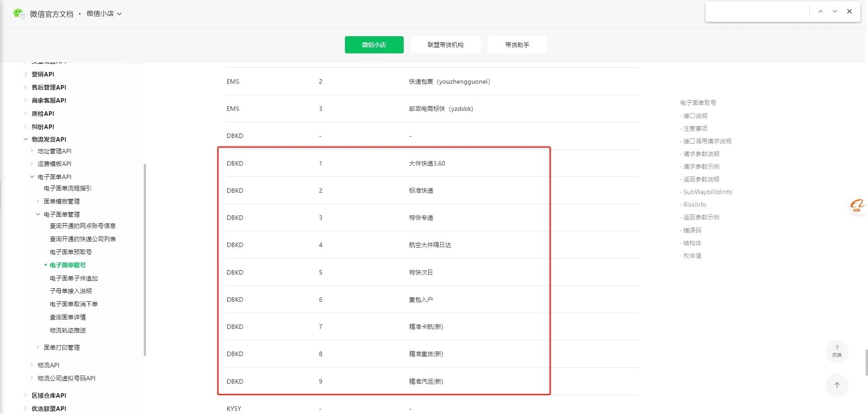Go to next find result arrow
Screen dimensions: 868x414
tap(835, 11)
